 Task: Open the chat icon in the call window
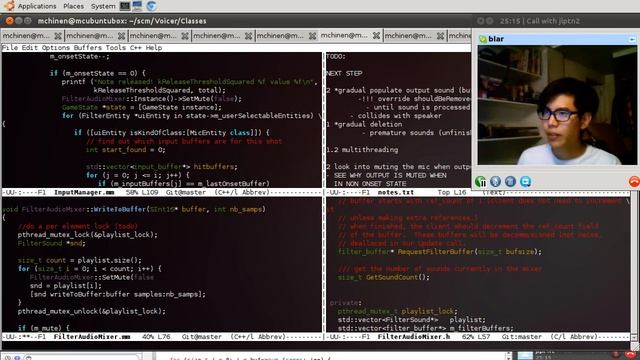tap(526, 181)
